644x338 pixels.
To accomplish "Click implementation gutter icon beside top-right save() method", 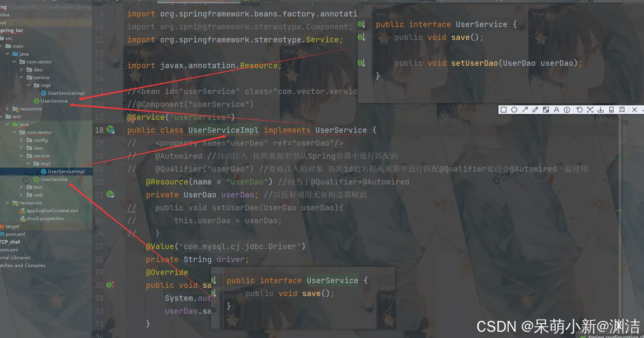I will [x=362, y=37].
